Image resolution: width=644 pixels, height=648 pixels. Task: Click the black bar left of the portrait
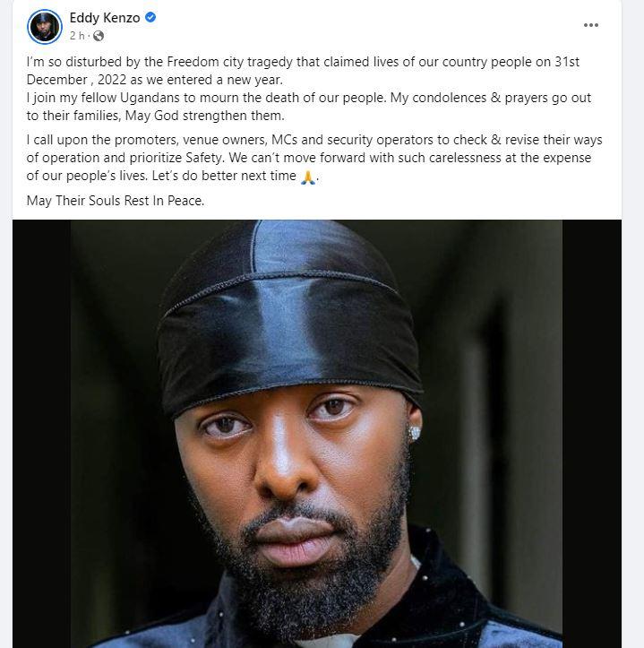pyautogui.click(x=41, y=434)
